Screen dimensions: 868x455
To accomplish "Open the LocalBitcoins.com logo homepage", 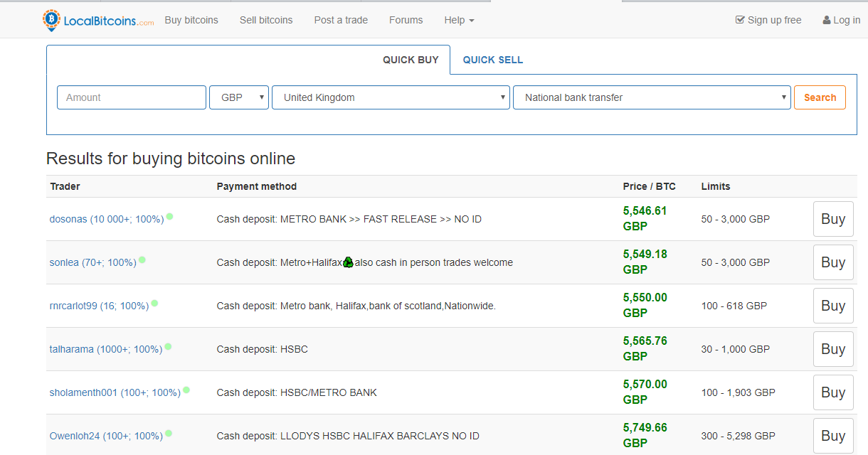I will [98, 21].
